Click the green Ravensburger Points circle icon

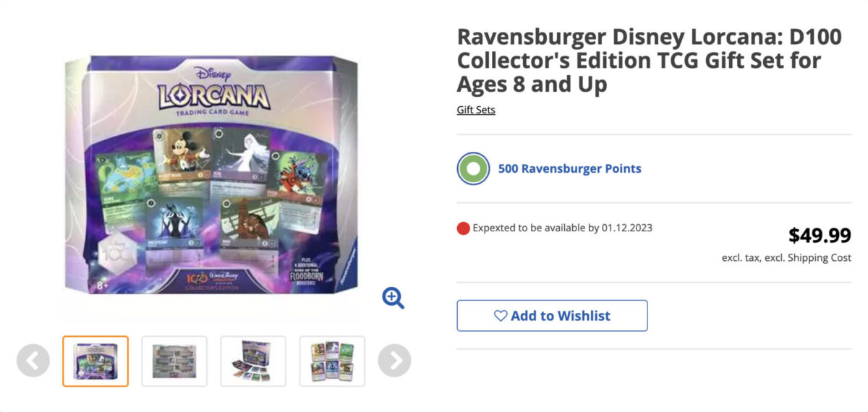(473, 169)
